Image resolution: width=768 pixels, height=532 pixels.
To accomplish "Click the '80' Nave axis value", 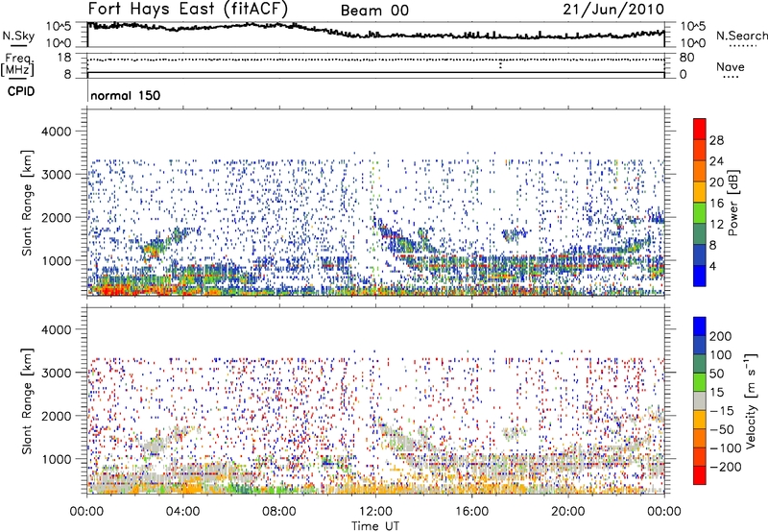I will click(x=686, y=58).
